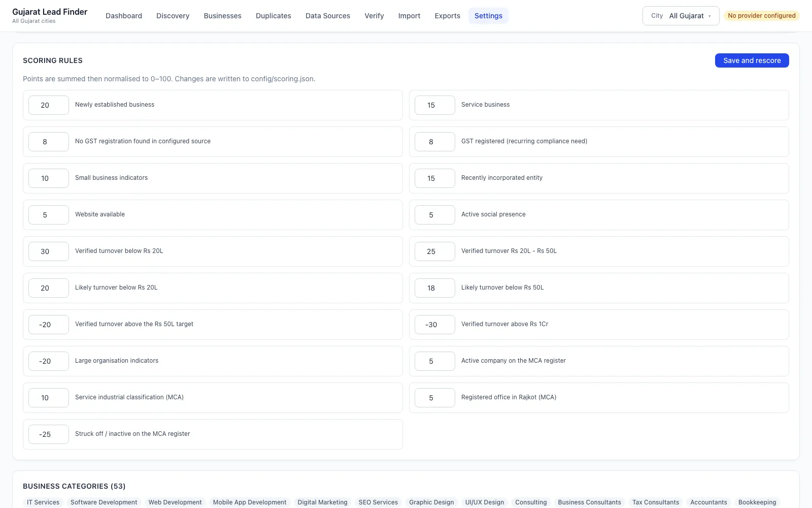Screen dimensions: 812x508
Task: Edit points for Verified turnover Rs 20L - Rs 50L
Action: [x=435, y=251]
